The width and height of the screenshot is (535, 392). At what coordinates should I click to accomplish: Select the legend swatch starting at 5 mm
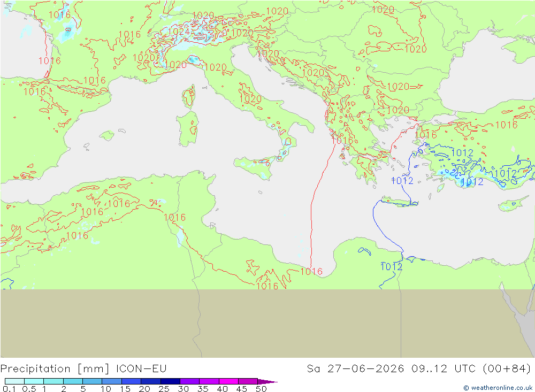pos(92,381)
